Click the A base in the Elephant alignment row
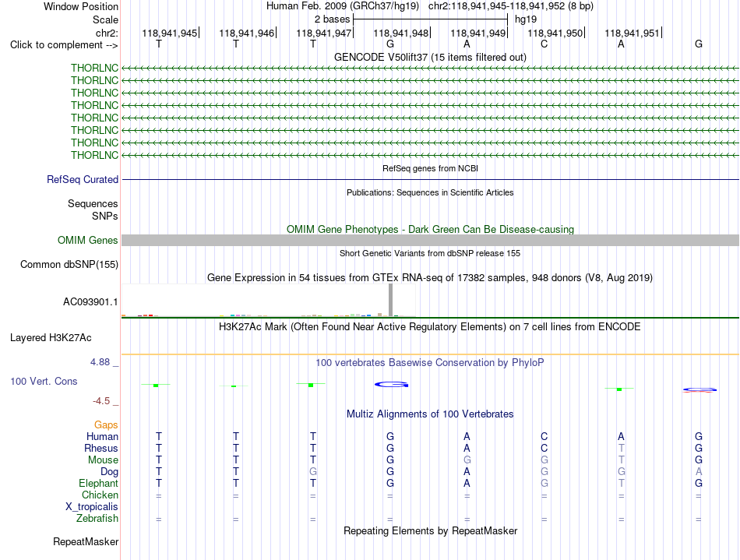Image resolution: width=740 pixels, height=560 pixels. coord(467,483)
